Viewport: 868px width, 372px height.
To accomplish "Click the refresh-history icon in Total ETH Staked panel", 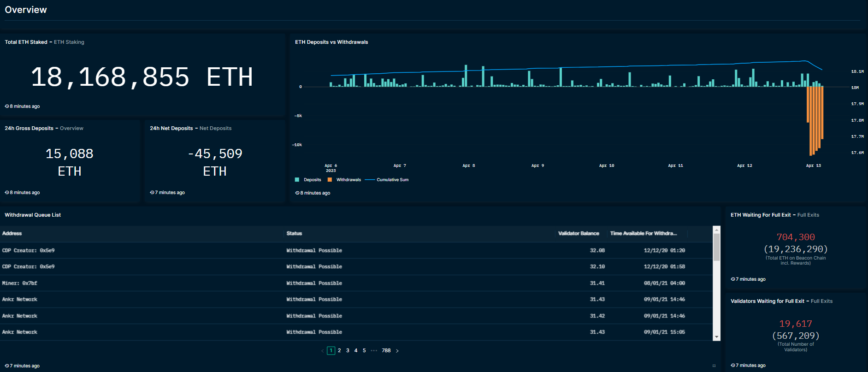I will pyautogui.click(x=7, y=106).
